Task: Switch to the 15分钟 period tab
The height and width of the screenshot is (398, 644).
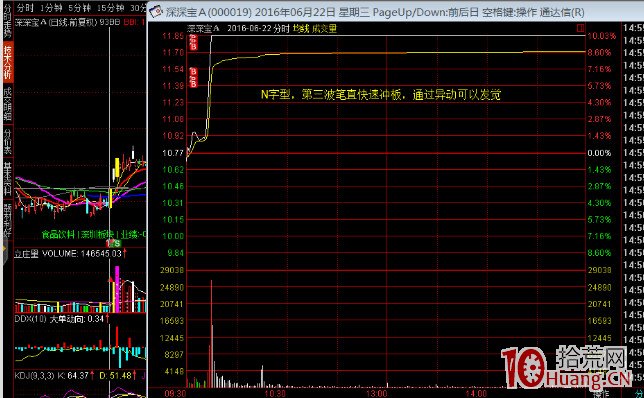Action: [x=110, y=8]
